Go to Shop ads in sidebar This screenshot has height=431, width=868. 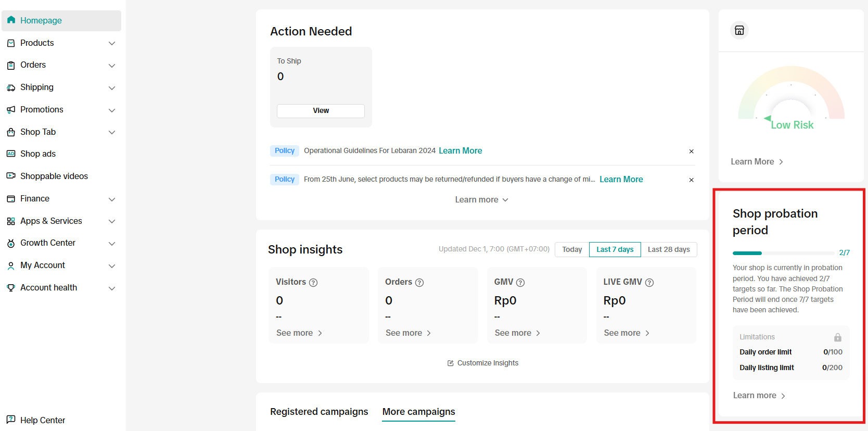pyautogui.click(x=37, y=154)
